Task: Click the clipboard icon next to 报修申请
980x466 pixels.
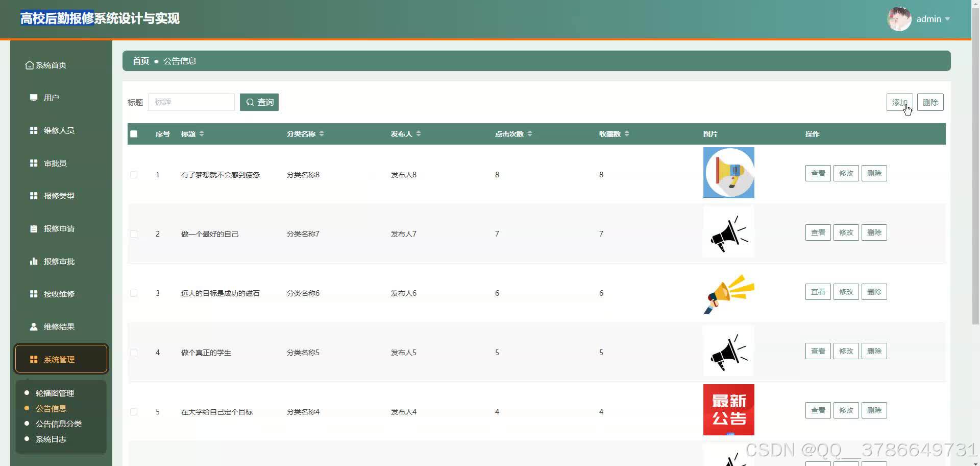Action: pyautogui.click(x=34, y=228)
